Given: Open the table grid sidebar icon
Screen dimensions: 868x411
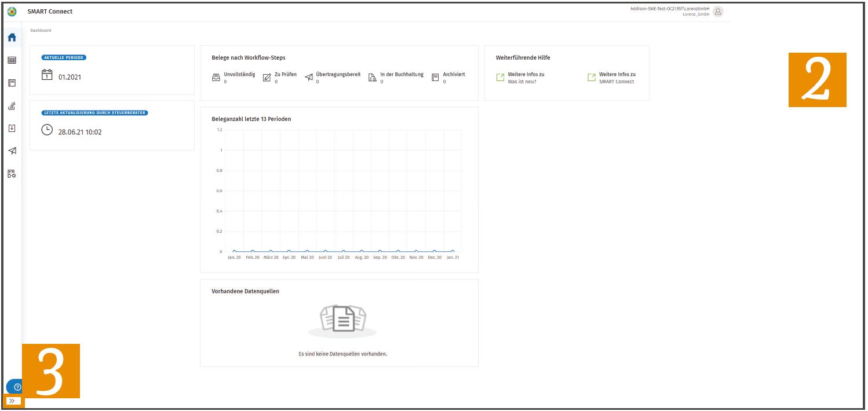Looking at the screenshot, I should [x=12, y=60].
